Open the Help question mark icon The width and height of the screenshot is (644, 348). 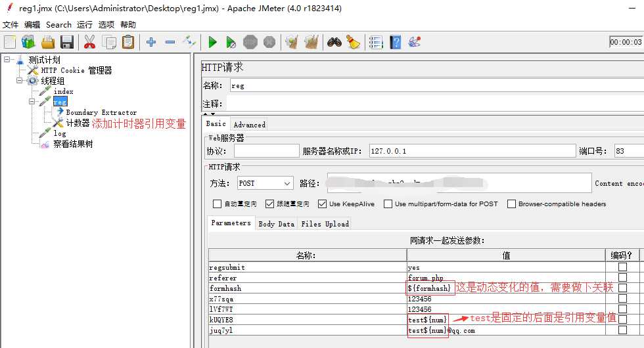[x=395, y=42]
